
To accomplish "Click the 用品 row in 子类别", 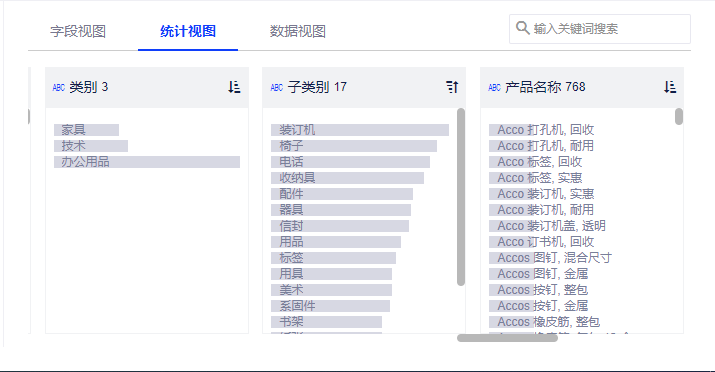I will (x=336, y=242).
